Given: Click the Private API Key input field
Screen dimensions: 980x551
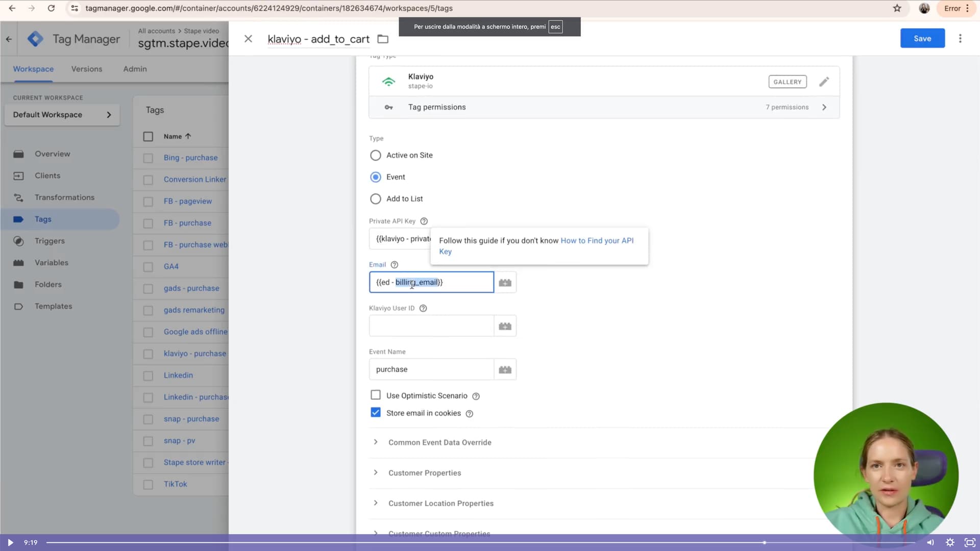Looking at the screenshot, I should 400,239.
